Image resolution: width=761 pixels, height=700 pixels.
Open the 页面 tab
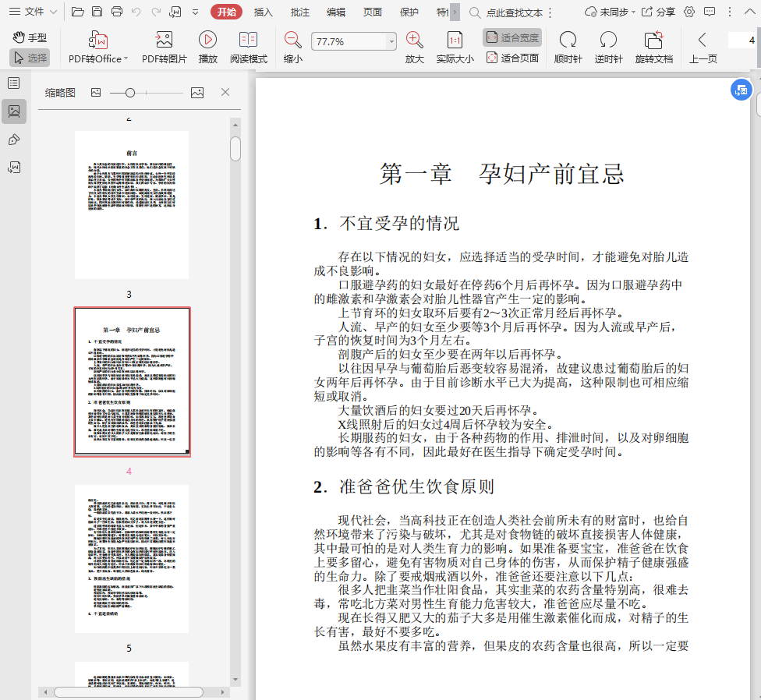click(x=372, y=12)
